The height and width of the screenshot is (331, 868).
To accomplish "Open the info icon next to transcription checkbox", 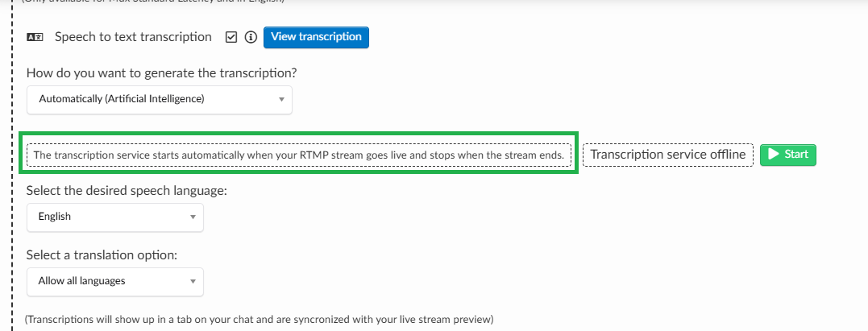I will coord(251,37).
